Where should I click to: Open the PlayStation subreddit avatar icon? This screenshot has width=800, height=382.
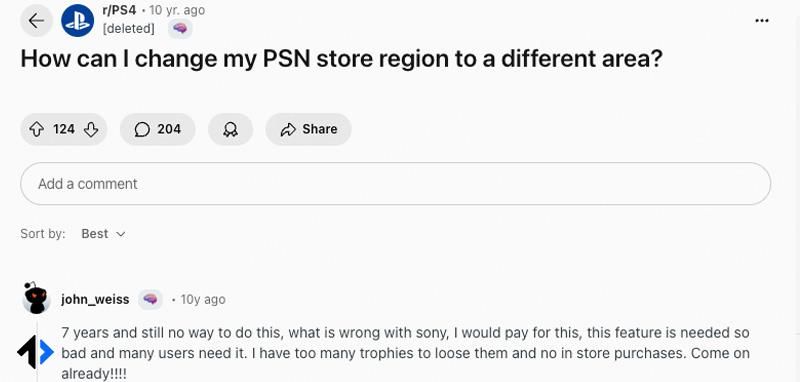78,21
